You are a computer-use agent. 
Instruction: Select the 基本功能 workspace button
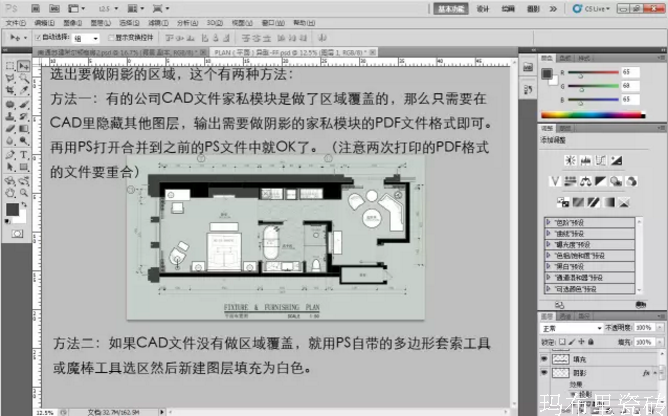(x=451, y=9)
